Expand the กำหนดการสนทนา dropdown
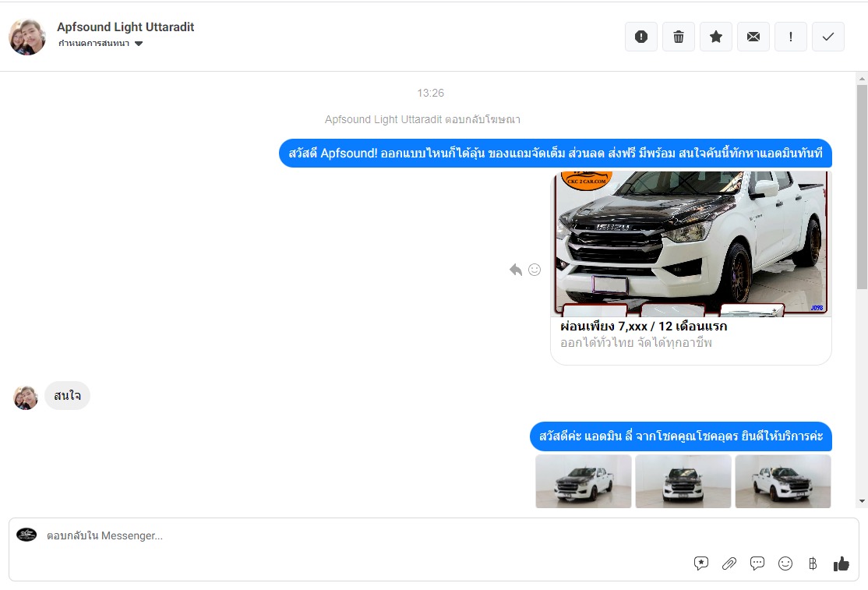 click(139, 44)
